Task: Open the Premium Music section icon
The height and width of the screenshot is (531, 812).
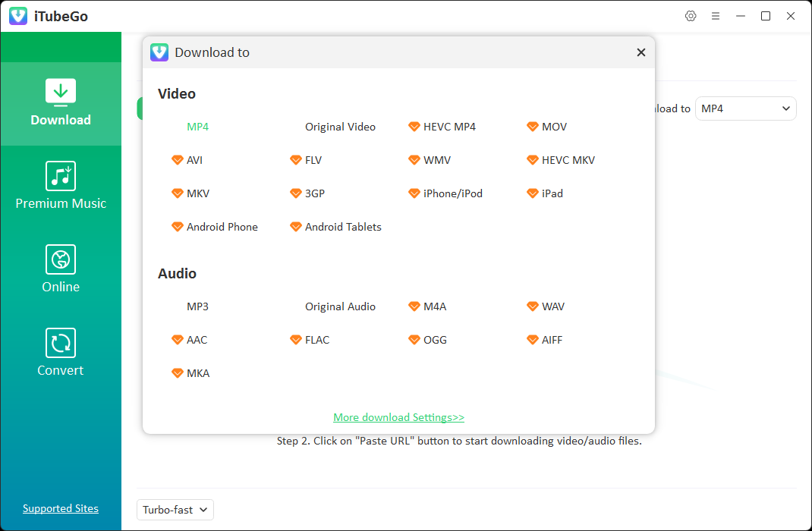Action: (x=61, y=176)
